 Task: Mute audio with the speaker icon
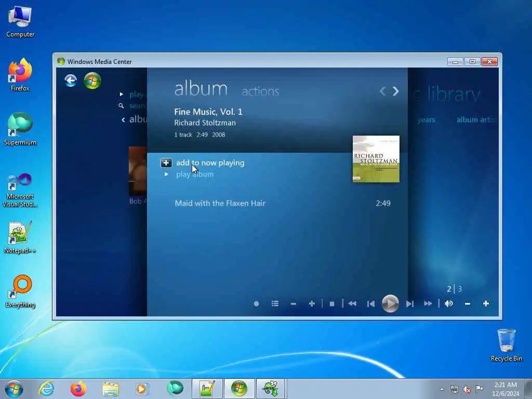click(x=448, y=303)
